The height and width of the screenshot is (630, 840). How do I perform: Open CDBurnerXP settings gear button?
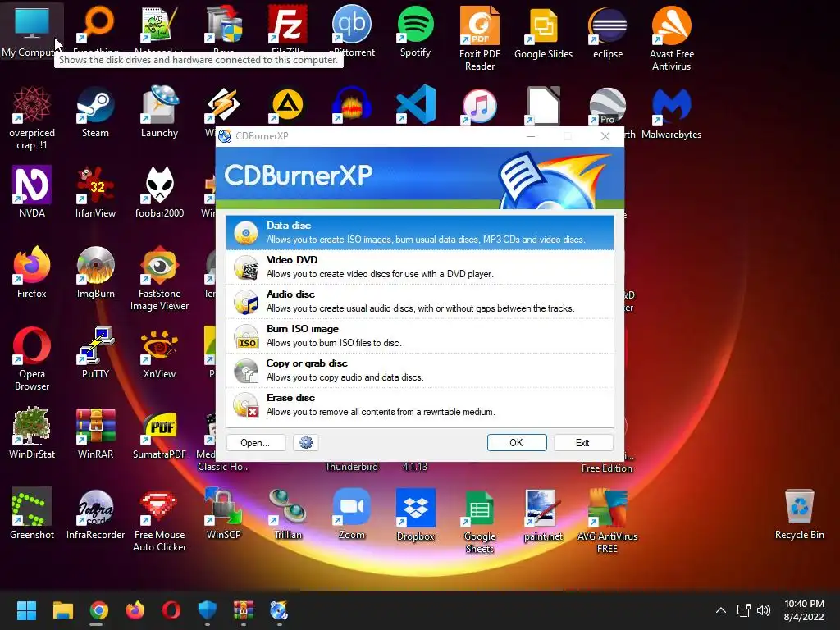click(306, 442)
